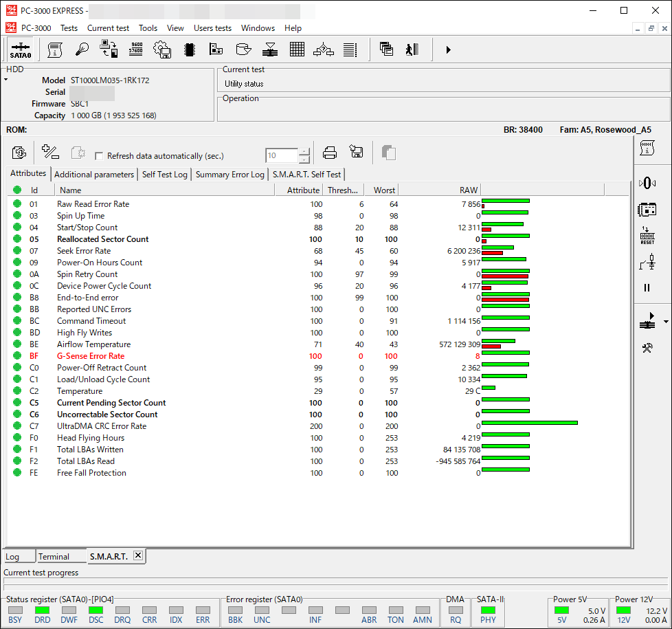Click the circuit board icon in the top toolbar
Viewport: 672px width, 629px height.
click(x=216, y=49)
